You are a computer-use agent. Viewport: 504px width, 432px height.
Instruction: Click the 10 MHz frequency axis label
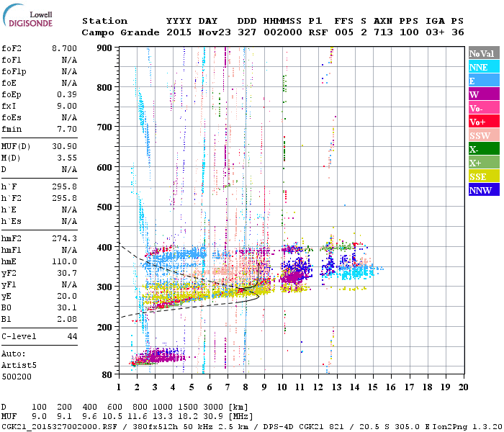point(282,387)
